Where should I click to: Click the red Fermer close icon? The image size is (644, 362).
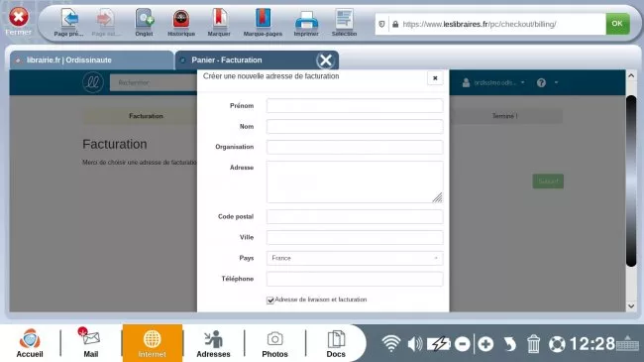click(19, 17)
